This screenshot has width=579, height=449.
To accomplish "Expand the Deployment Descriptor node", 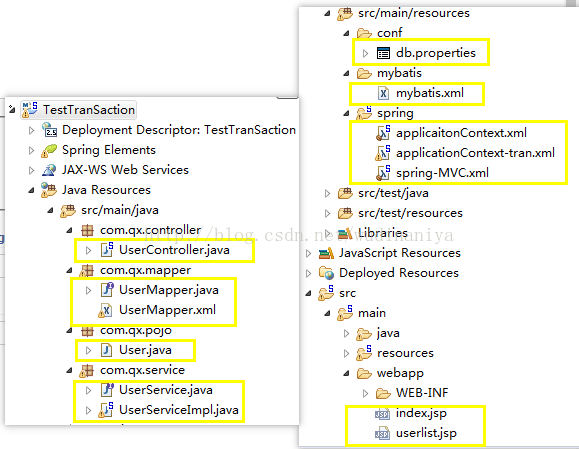I will [32, 130].
